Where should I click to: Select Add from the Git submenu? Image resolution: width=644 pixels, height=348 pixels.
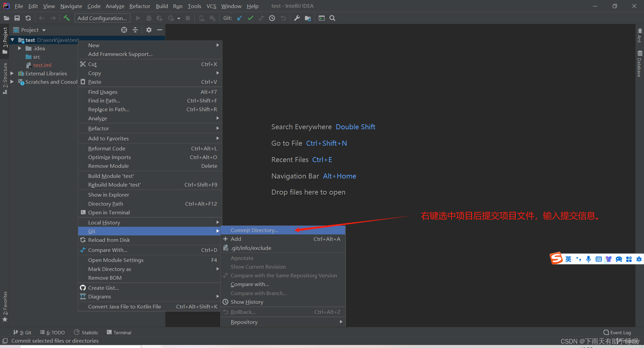[283, 239]
